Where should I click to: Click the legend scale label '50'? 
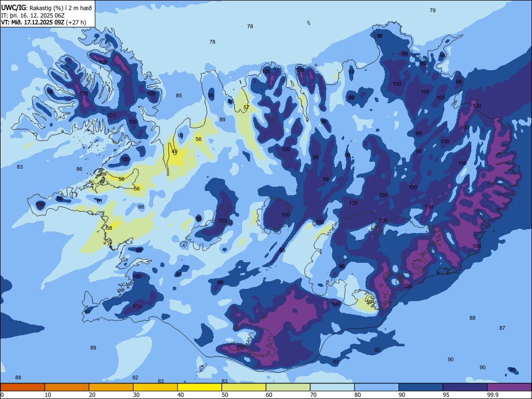pyautogui.click(x=225, y=395)
